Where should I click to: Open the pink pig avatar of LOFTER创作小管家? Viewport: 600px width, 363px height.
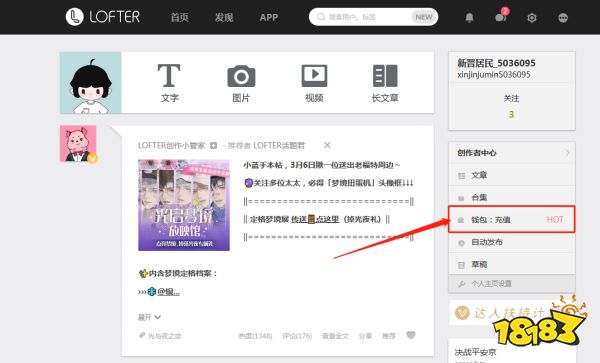(78, 143)
